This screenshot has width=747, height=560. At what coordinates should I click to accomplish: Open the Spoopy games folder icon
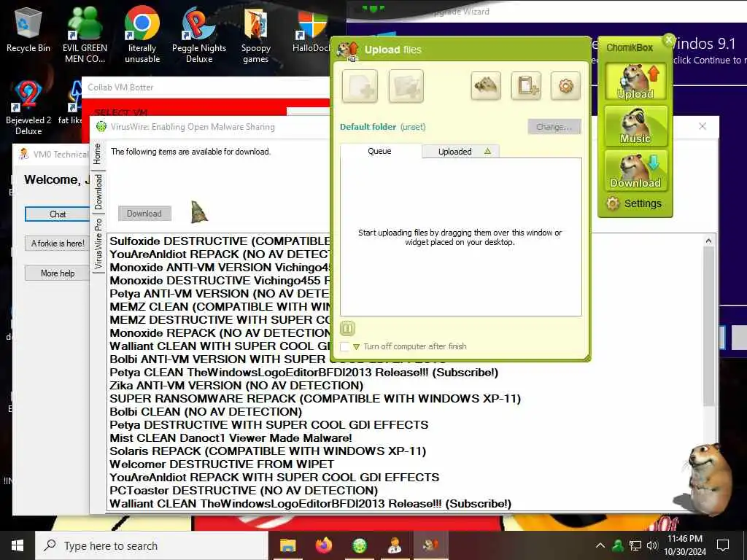(x=256, y=36)
